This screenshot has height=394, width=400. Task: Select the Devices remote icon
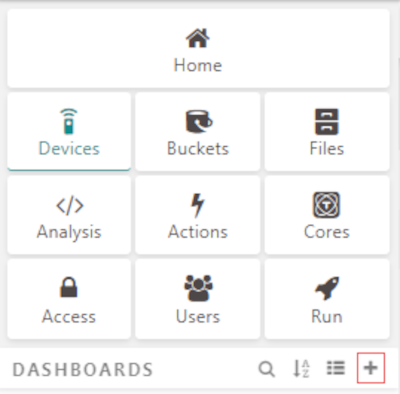[69, 121]
